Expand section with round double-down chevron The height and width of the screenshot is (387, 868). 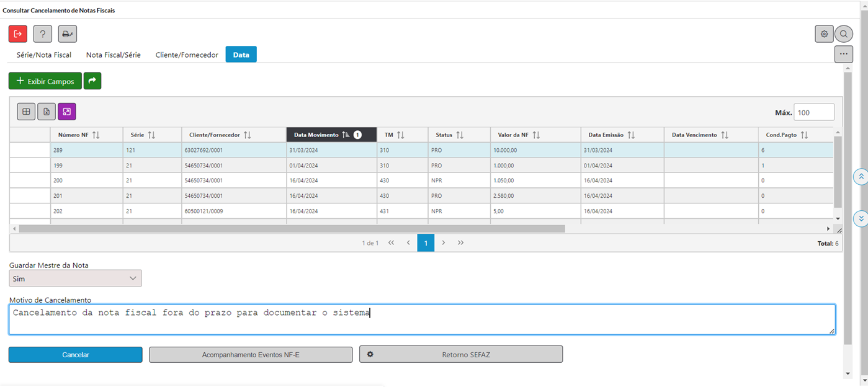[x=861, y=219]
